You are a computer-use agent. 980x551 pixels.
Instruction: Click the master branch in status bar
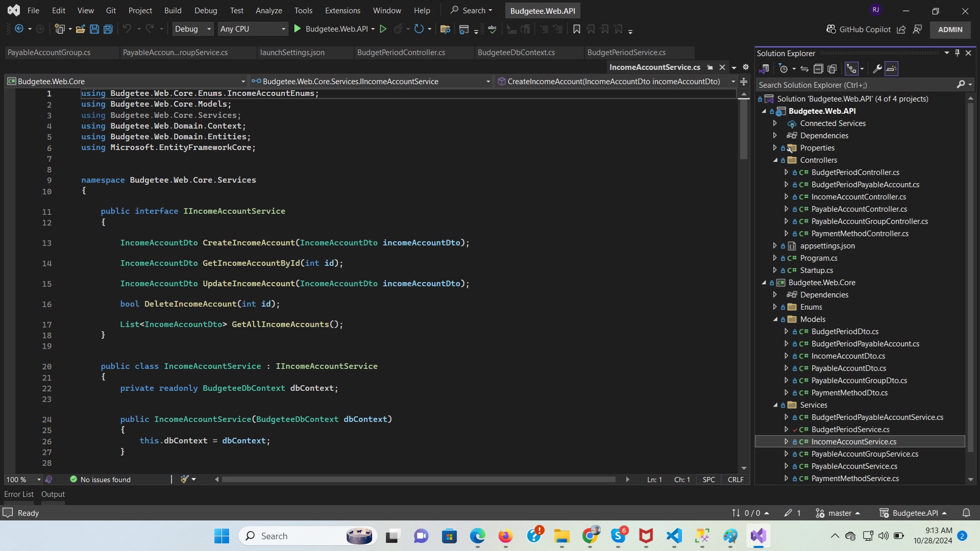point(840,513)
